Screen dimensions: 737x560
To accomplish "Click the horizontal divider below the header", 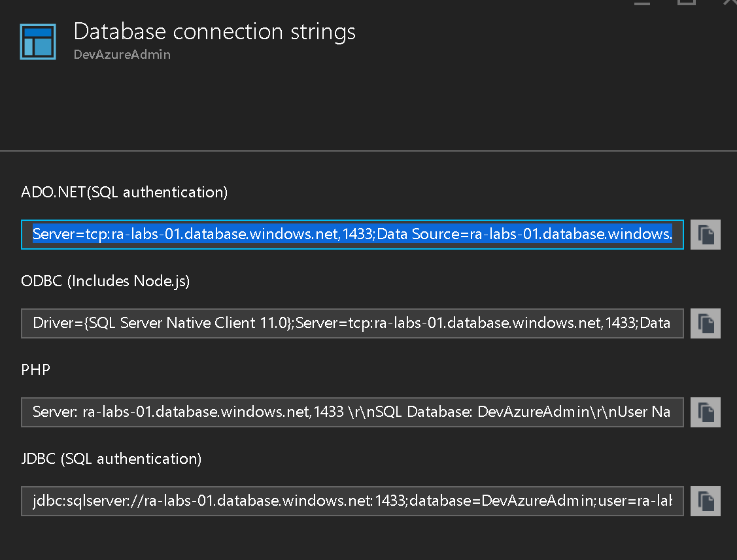I will (x=368, y=151).
